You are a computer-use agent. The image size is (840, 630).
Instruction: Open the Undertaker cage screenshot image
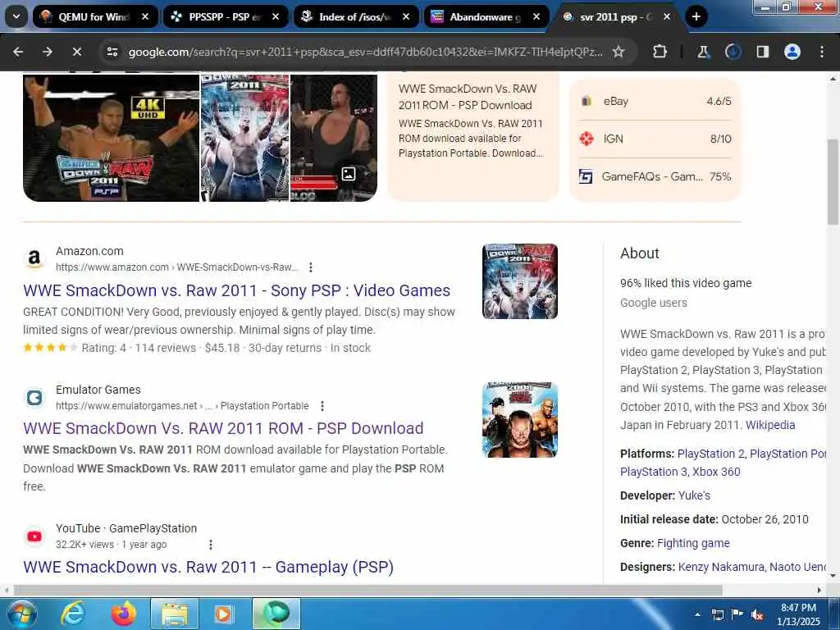point(334,138)
